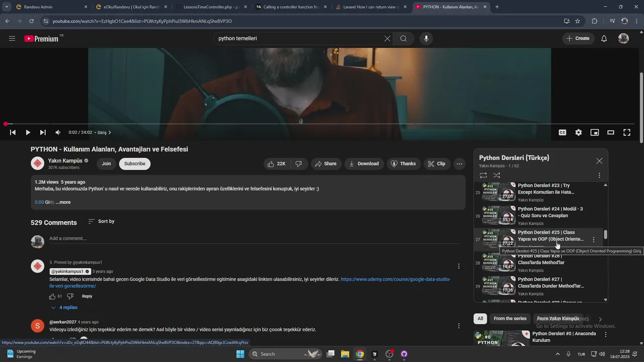This screenshot has height=362, width=644.
Task: Clear the search box text
Action: coord(387,39)
